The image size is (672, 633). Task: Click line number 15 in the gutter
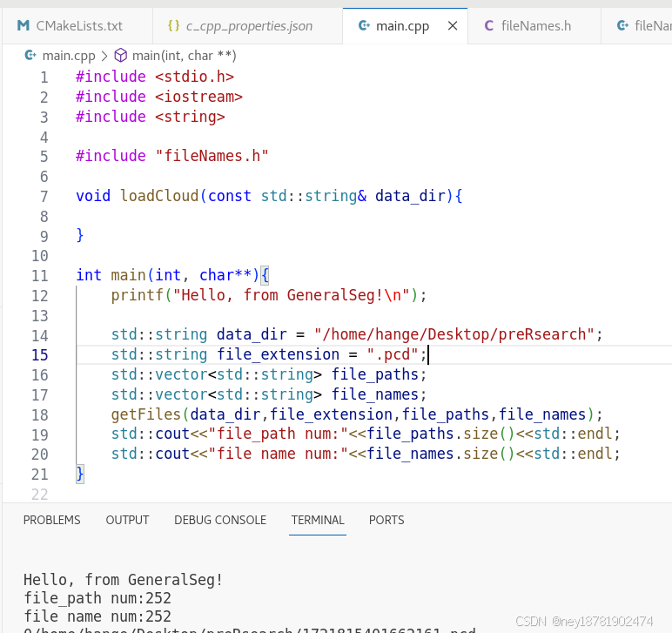point(40,355)
